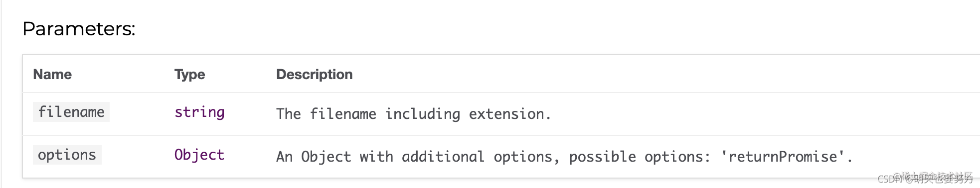
Task: Select the options parameter name badge
Action: 67,155
